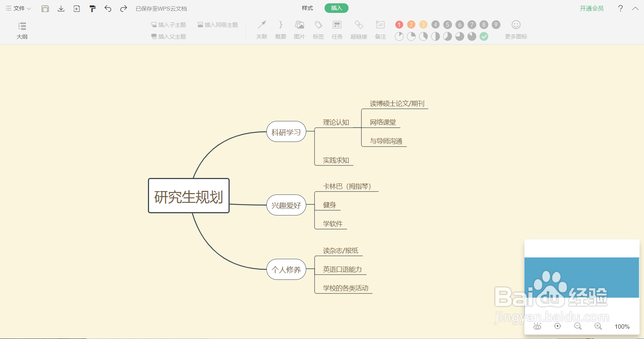Image resolution: width=644 pixels, height=339 pixels.
Task: Select the 兴趣爱好 topic node
Action: tap(286, 205)
